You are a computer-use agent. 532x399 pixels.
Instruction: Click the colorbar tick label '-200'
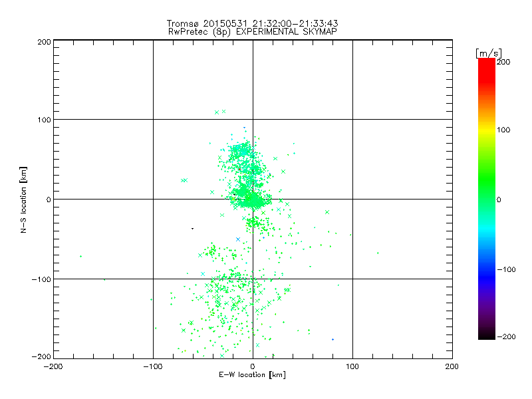tap(506, 336)
